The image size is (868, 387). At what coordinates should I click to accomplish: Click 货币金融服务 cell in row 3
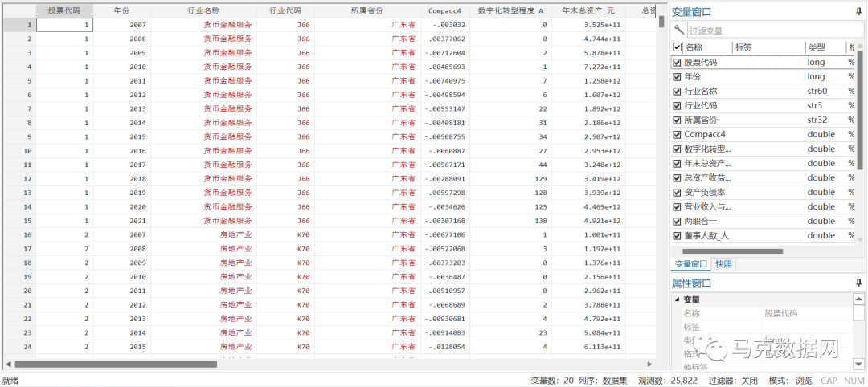coord(203,53)
